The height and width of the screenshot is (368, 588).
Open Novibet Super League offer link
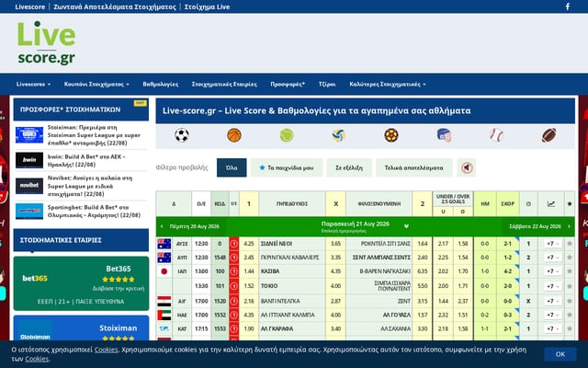coord(90,186)
